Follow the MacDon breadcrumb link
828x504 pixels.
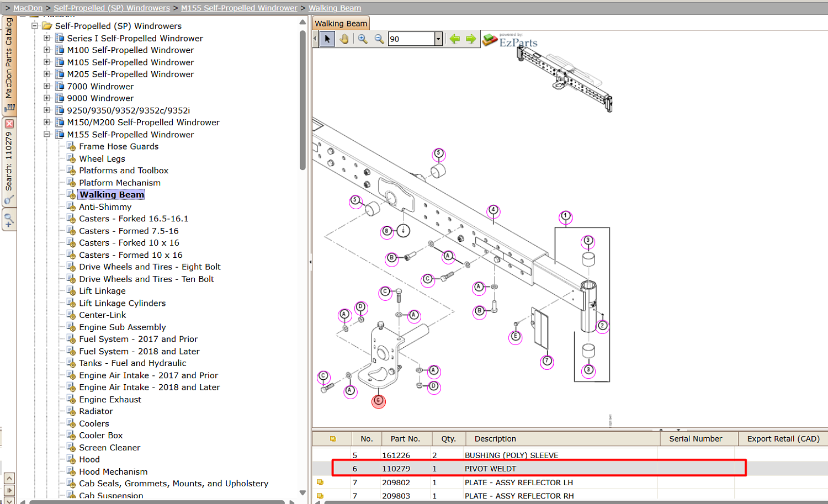pyautogui.click(x=28, y=8)
